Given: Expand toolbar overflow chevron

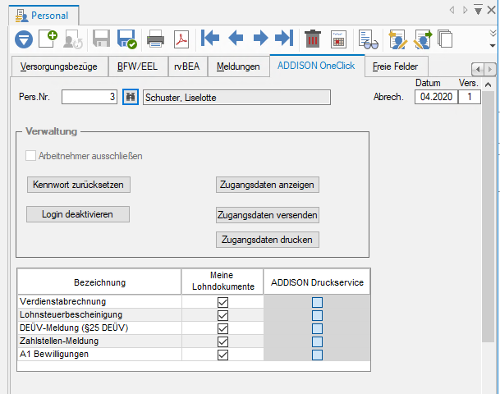Looking at the screenshot, I should click(x=493, y=33).
